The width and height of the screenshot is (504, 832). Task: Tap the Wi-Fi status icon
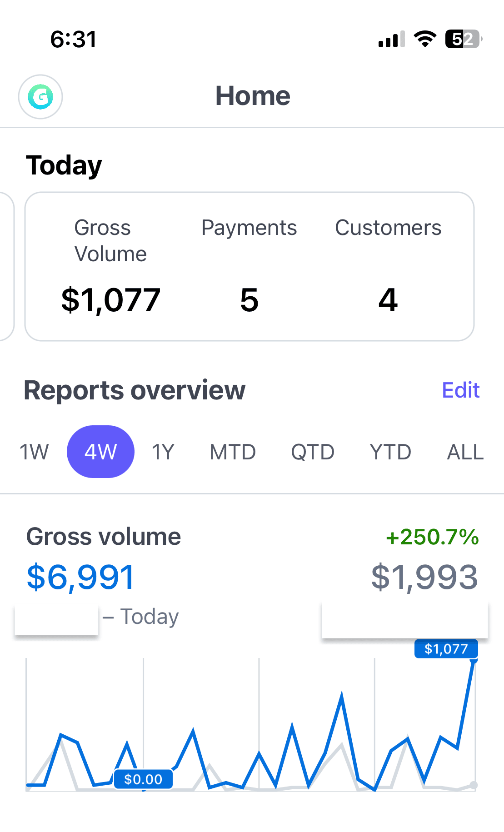coord(424,39)
